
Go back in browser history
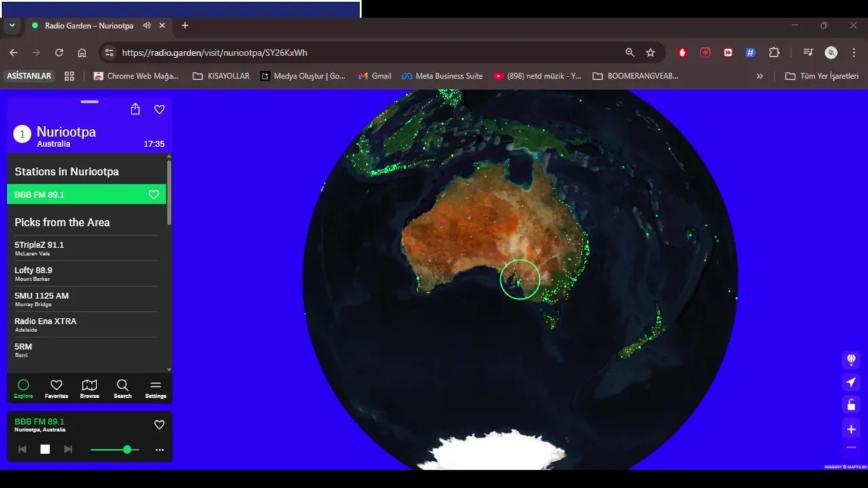(x=14, y=52)
